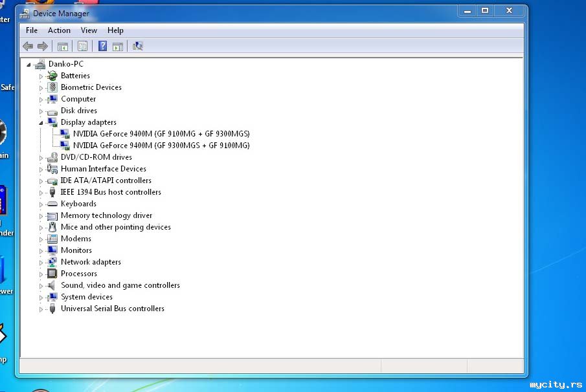Select the Disk drives label
The image size is (586, 392).
[79, 111]
